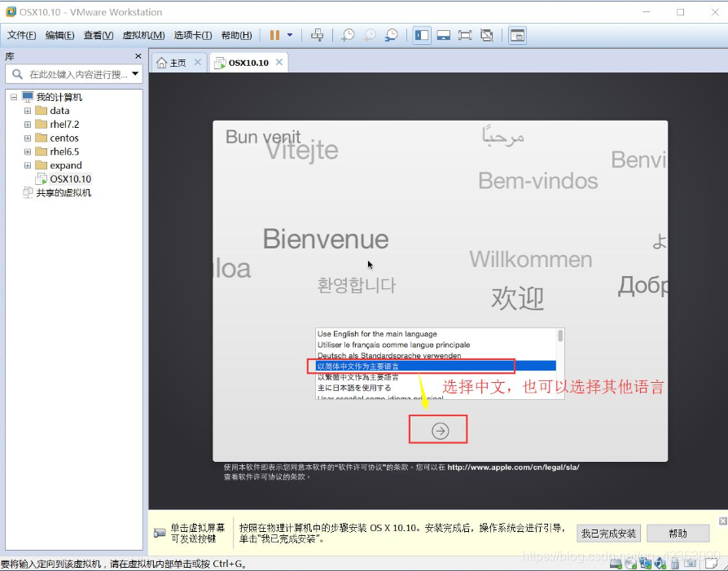Viewport: 728px width, 571px height.
Task: Open the snapshot manager icon
Action: pyautogui.click(x=392, y=35)
